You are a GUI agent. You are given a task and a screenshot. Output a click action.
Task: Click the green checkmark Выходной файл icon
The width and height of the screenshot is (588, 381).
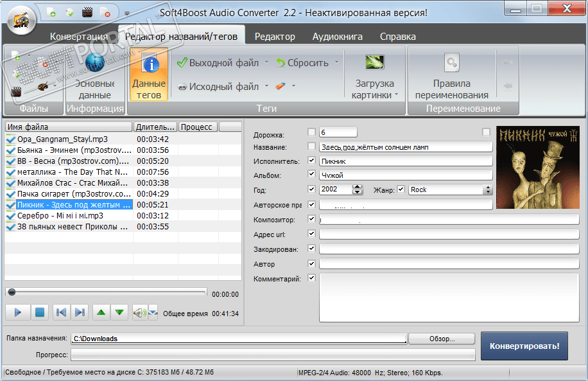click(182, 63)
